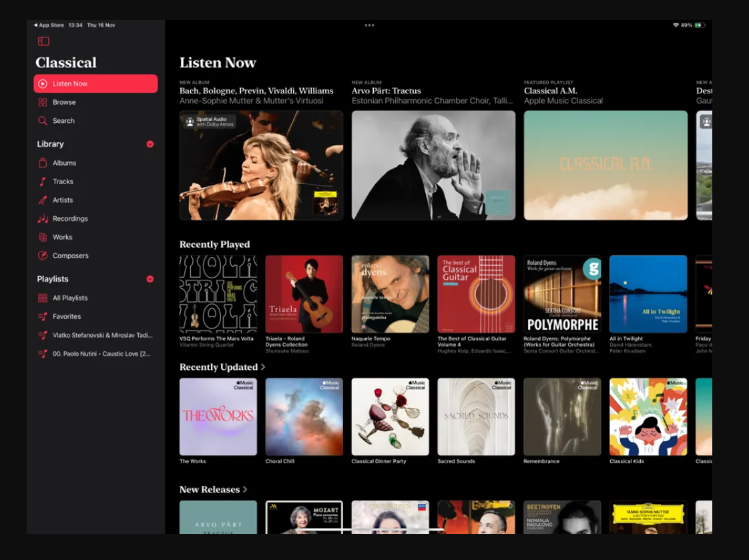Viewport: 749px width, 560px height.
Task: Click the Search magnifier icon
Action: point(43,121)
